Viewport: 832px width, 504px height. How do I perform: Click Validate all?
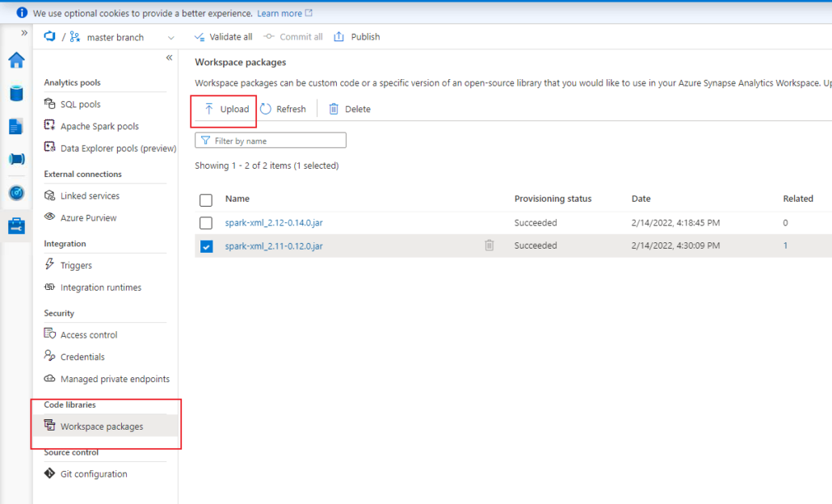click(224, 36)
